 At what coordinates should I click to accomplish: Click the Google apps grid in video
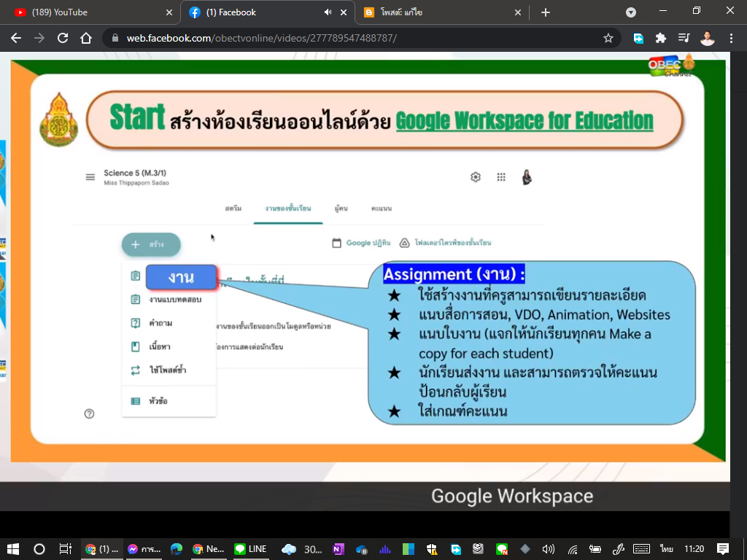coord(501,177)
